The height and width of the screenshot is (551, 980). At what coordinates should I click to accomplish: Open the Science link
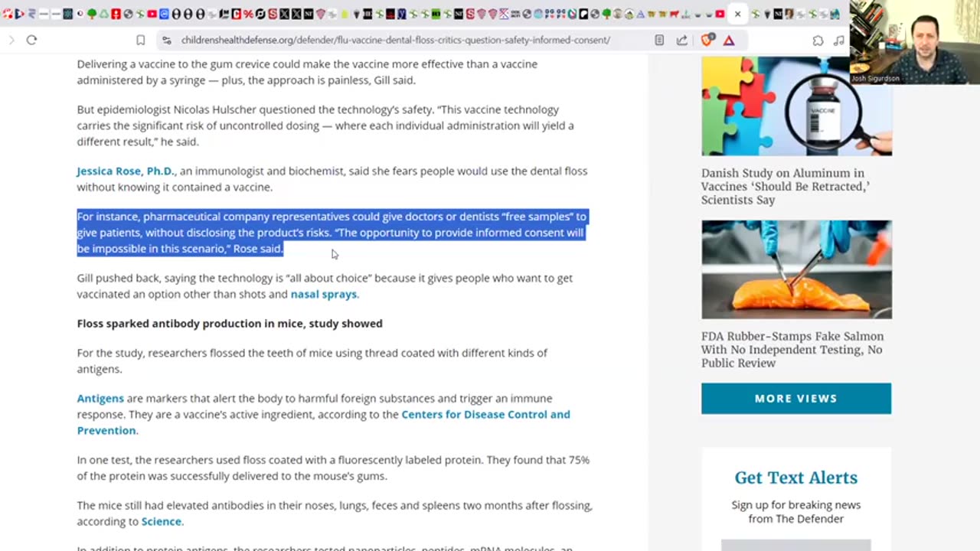(x=162, y=521)
